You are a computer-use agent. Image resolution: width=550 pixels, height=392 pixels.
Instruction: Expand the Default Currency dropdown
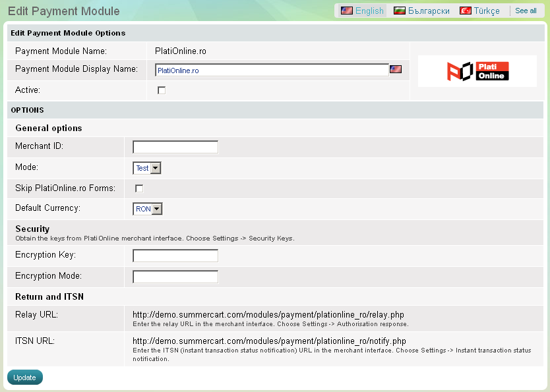(148, 209)
